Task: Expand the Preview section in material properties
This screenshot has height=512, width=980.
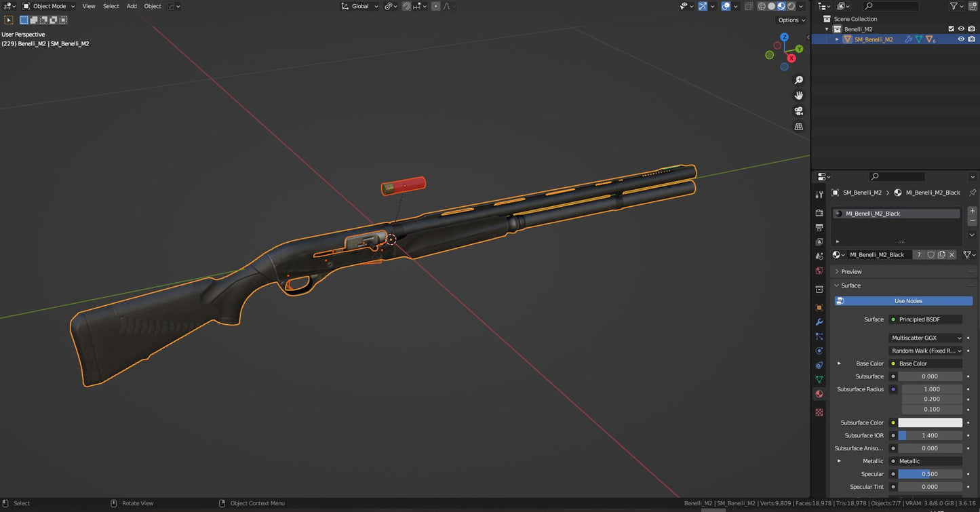Action: [850, 271]
